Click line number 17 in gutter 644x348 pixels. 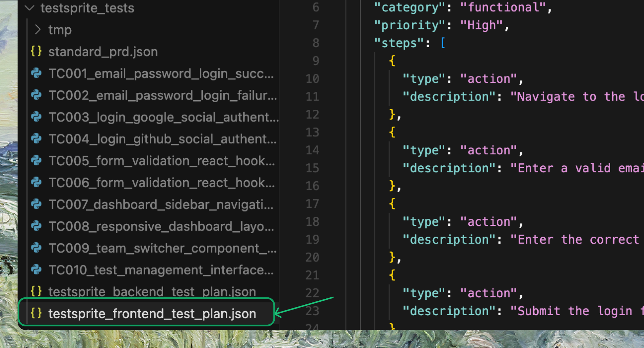coord(312,204)
